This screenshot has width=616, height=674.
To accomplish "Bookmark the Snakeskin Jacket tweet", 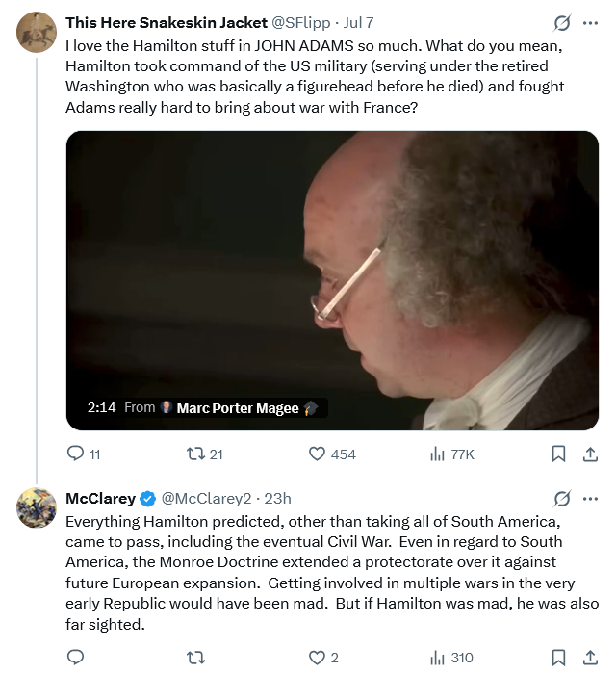I will 558,454.
